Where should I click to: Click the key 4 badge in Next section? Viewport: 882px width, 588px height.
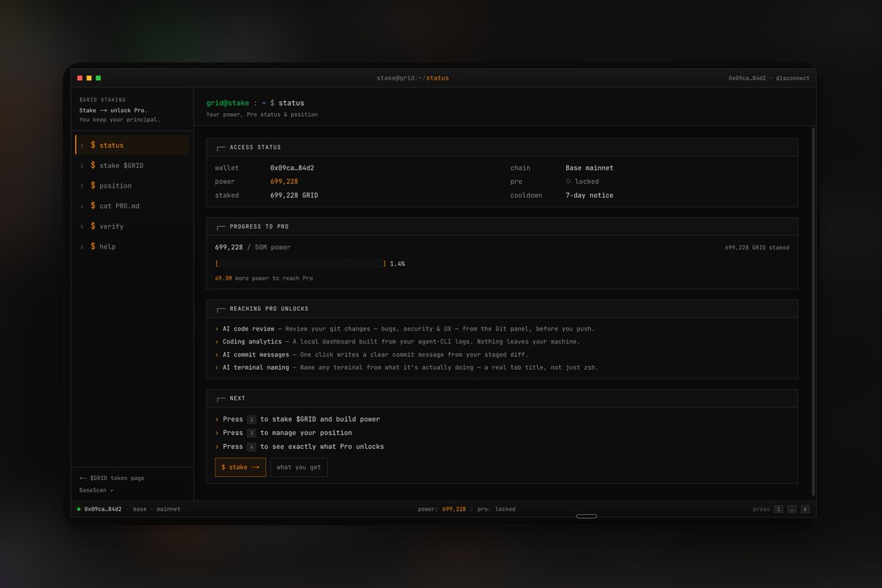[251, 447]
